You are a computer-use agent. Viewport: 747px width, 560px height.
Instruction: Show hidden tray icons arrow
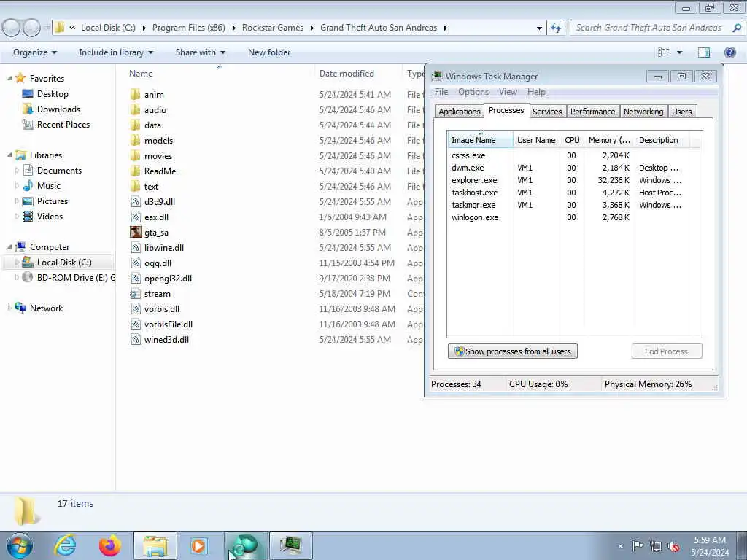pos(620,546)
